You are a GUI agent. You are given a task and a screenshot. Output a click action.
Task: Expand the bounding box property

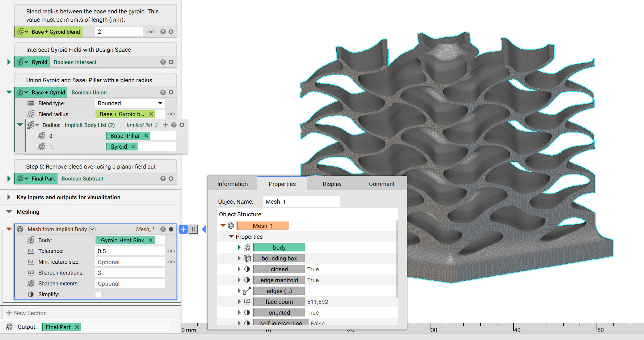pyautogui.click(x=239, y=258)
